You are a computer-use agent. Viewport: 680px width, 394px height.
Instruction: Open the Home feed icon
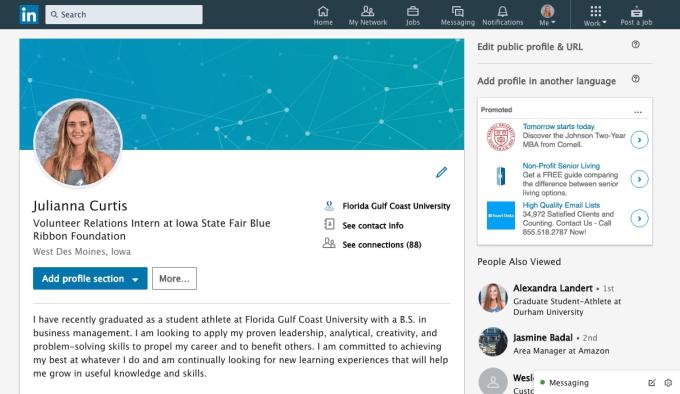click(323, 11)
